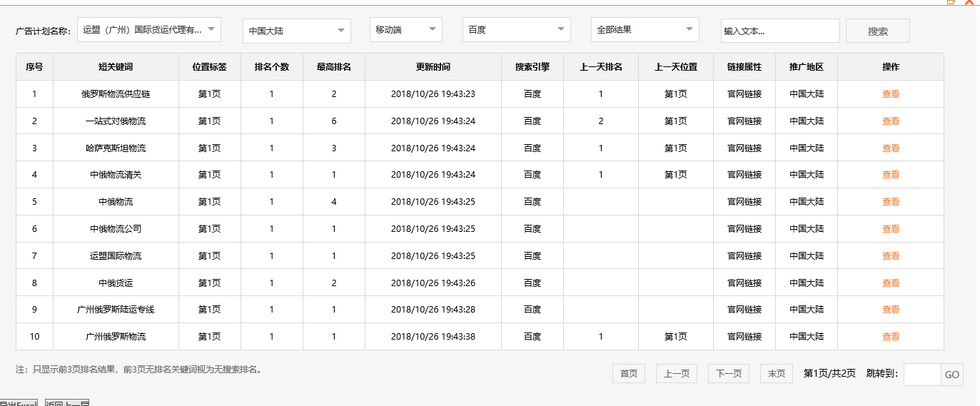
Task: Click timestamp 2018/10/26 19:43:23
Action: click(x=433, y=94)
